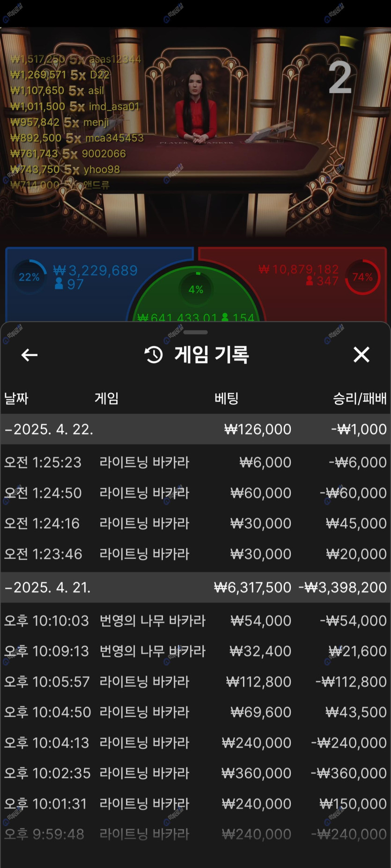Image resolution: width=391 pixels, height=868 pixels.
Task: Tap the red Banker 74% circle indicator
Action: [362, 277]
